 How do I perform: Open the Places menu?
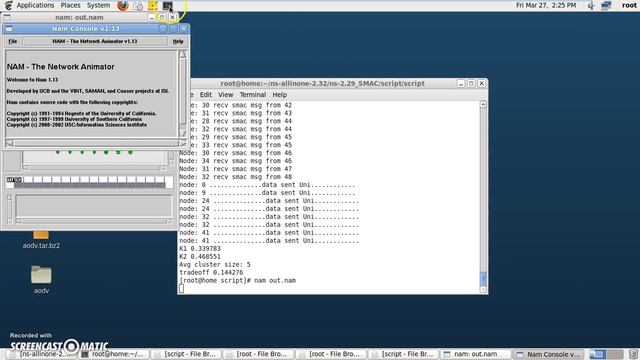click(70, 5)
